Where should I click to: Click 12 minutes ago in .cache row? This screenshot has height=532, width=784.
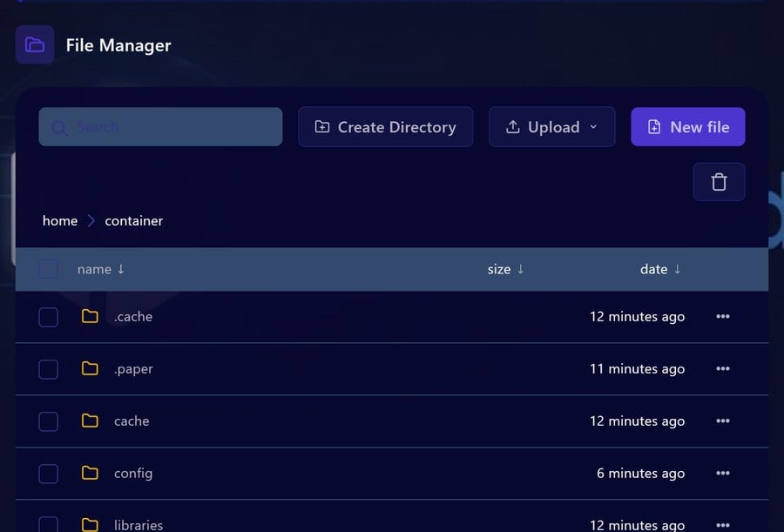click(x=637, y=317)
